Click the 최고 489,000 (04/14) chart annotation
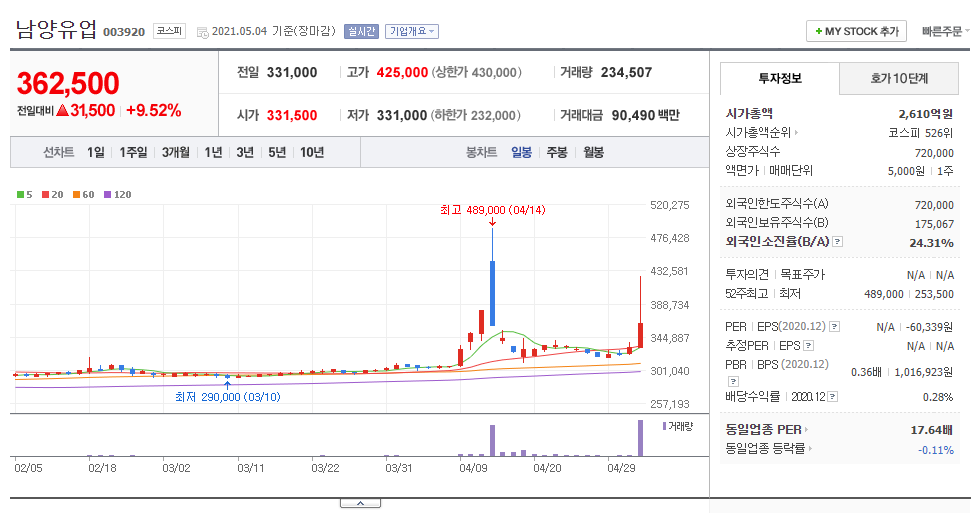The width and height of the screenshot is (979, 513). [x=493, y=210]
